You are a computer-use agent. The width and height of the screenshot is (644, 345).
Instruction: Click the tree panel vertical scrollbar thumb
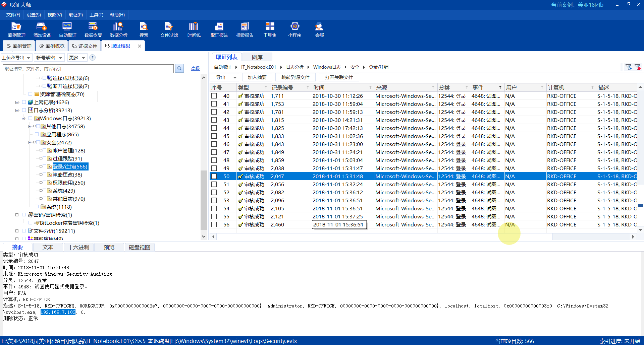[203, 200]
